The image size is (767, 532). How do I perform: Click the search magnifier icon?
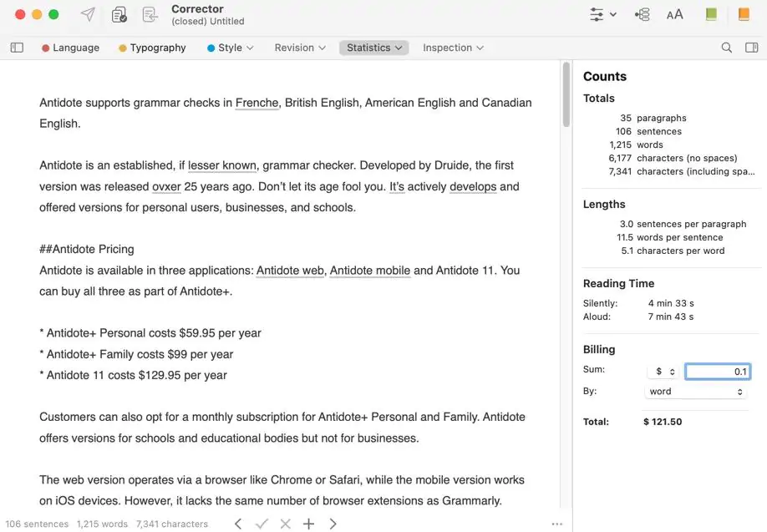click(x=727, y=48)
